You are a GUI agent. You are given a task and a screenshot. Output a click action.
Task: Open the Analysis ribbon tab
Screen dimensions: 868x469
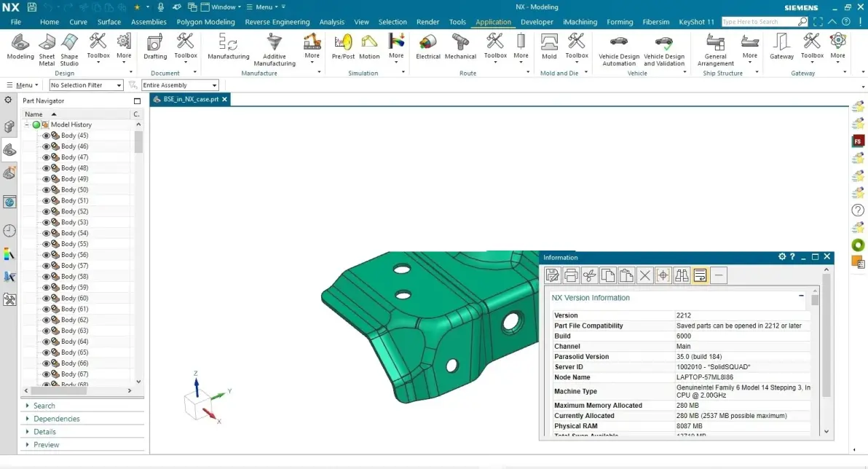point(331,22)
